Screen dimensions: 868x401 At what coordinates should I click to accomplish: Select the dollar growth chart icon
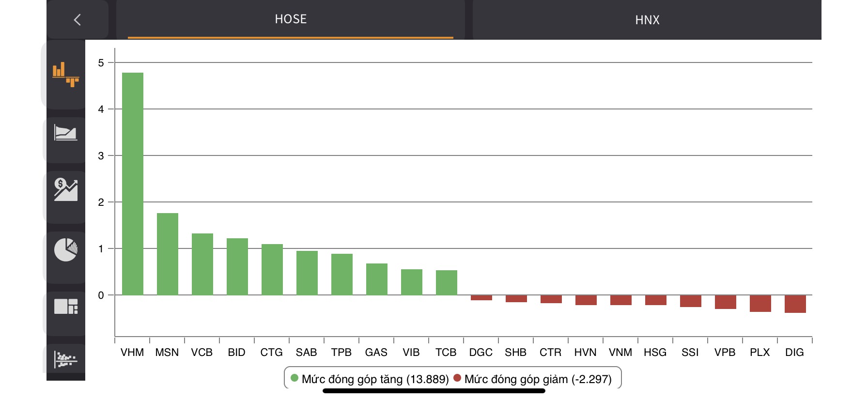click(x=65, y=189)
